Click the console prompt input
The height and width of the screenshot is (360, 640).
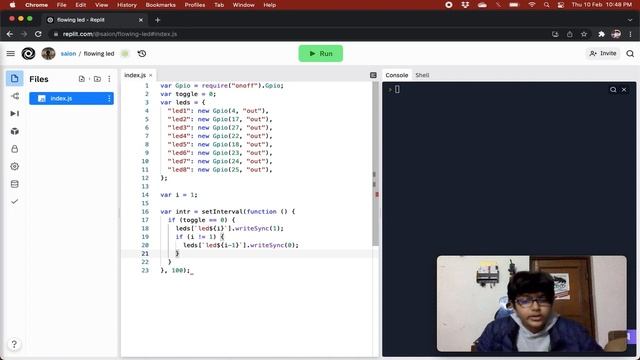click(397, 89)
